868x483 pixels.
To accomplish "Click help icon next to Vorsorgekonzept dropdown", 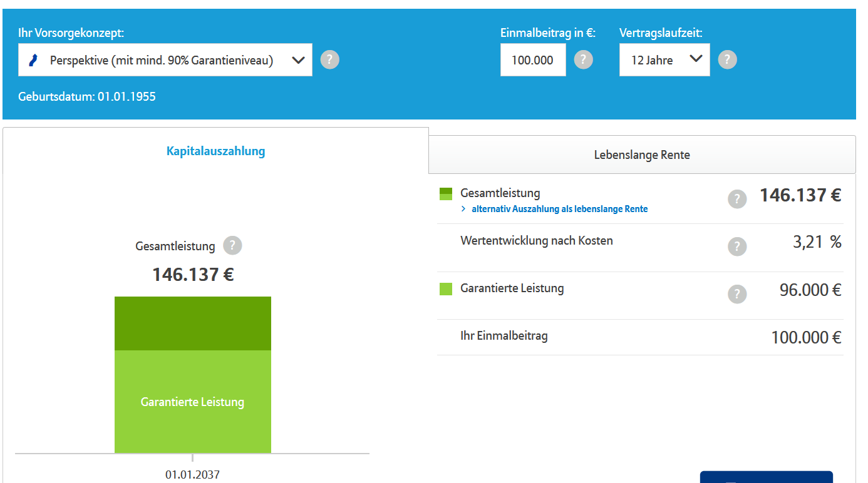I will click(330, 60).
